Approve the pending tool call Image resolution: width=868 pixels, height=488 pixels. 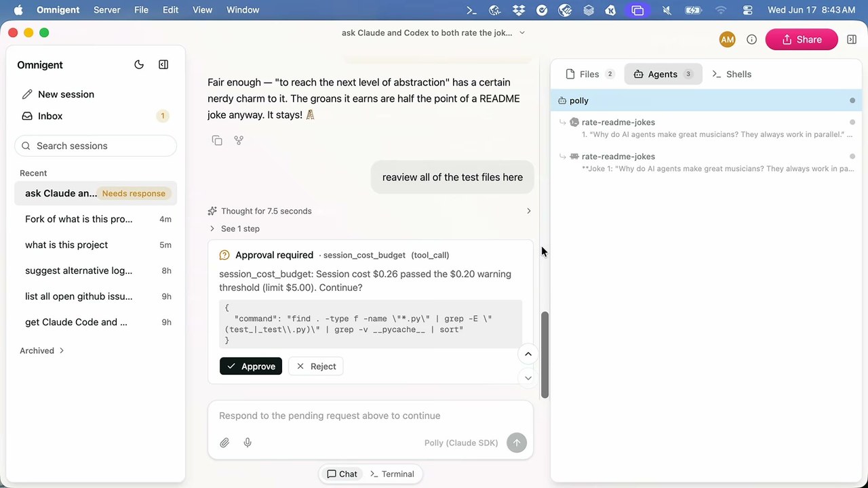coord(251,366)
